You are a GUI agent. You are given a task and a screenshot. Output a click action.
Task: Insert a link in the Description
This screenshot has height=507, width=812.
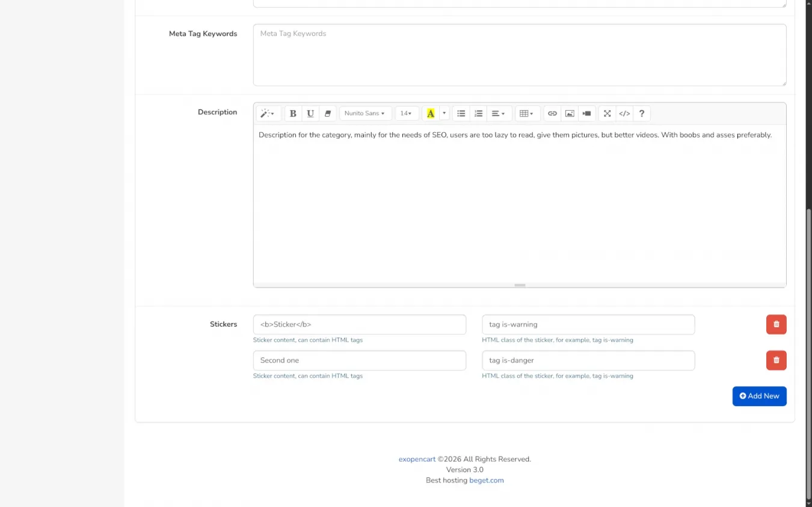[552, 114]
